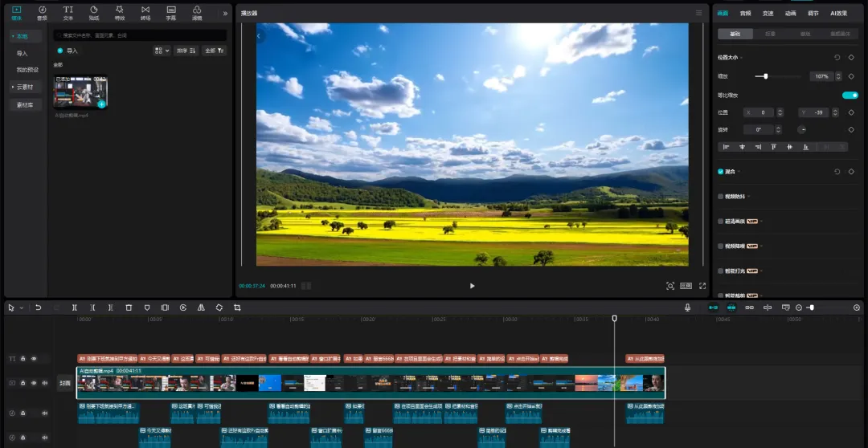Click the 缩放 scale slider handle

766,76
